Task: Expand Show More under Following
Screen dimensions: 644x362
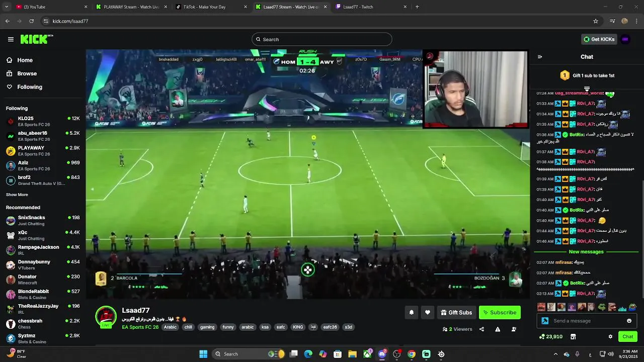Action: (x=17, y=195)
